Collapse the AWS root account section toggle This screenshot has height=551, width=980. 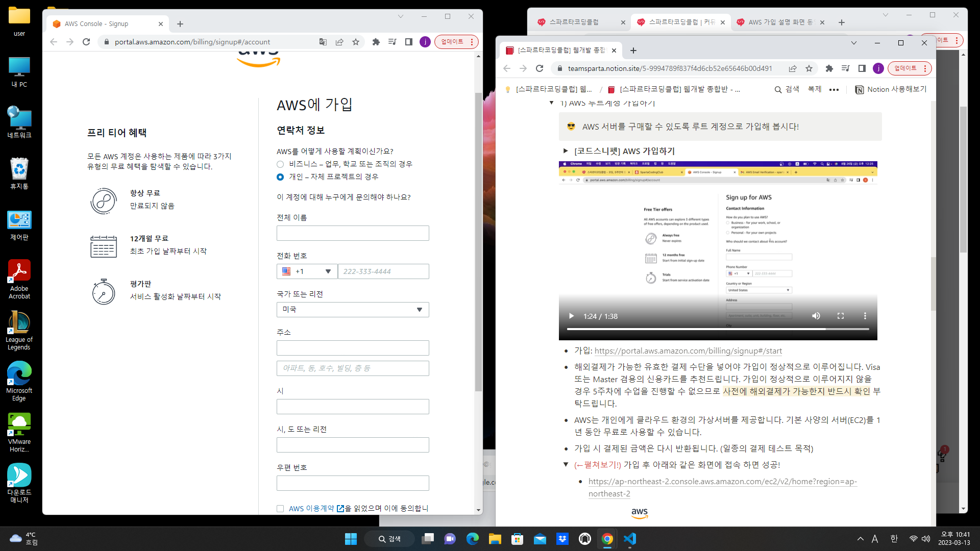[551, 103]
